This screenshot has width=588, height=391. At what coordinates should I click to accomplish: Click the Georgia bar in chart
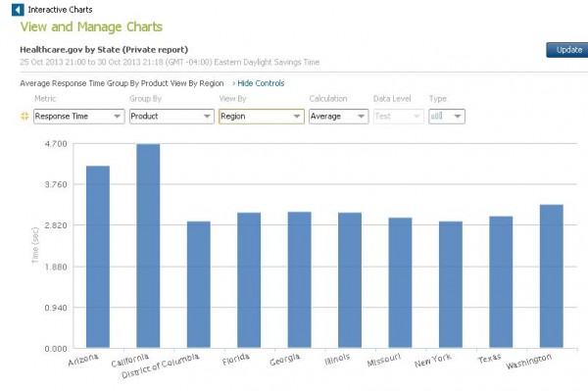click(x=299, y=279)
